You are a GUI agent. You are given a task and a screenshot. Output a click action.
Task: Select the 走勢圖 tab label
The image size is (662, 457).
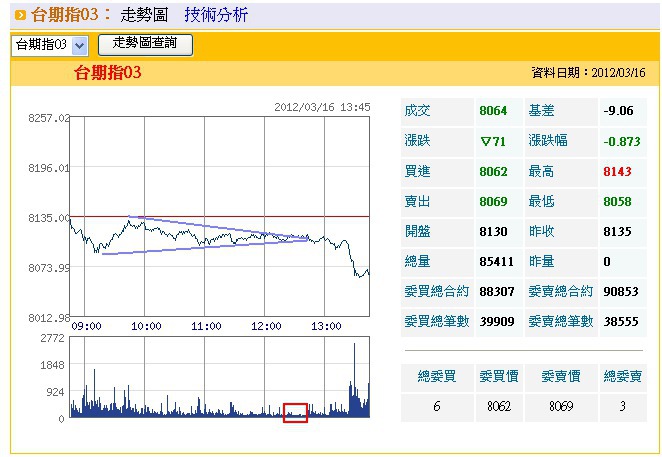tap(144, 15)
